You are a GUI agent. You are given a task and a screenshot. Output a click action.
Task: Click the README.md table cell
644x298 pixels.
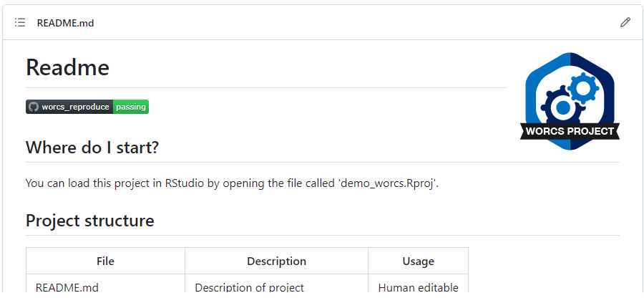point(67,287)
